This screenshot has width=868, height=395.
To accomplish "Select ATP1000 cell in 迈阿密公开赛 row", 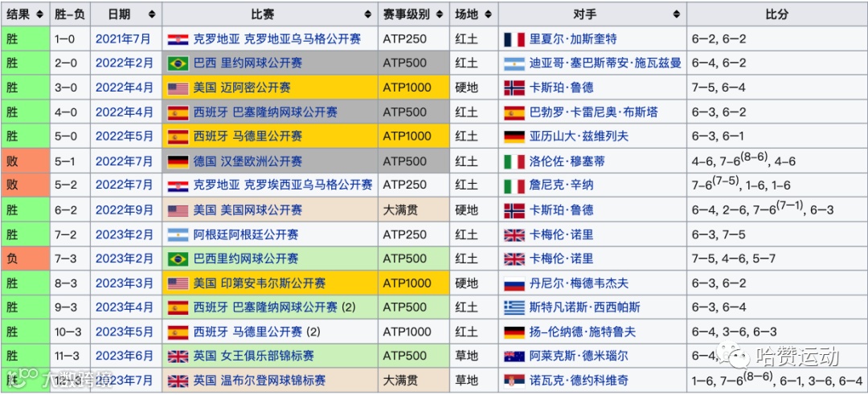I will tap(413, 88).
